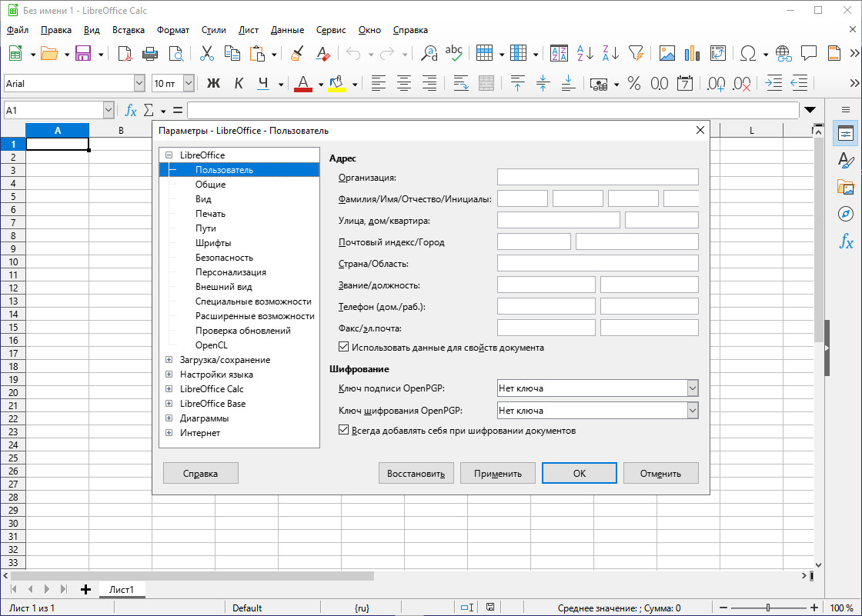Click the Sort Ascending icon
The image size is (862, 616).
pos(584,53)
